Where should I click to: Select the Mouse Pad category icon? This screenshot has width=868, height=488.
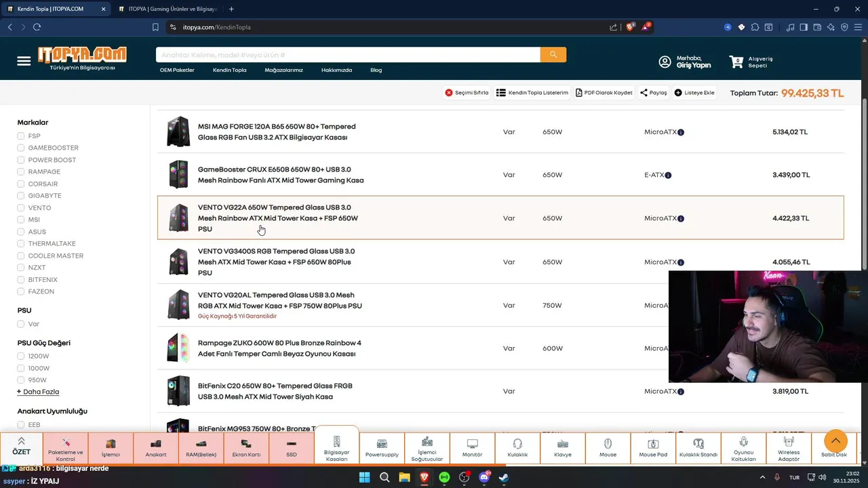(653, 447)
